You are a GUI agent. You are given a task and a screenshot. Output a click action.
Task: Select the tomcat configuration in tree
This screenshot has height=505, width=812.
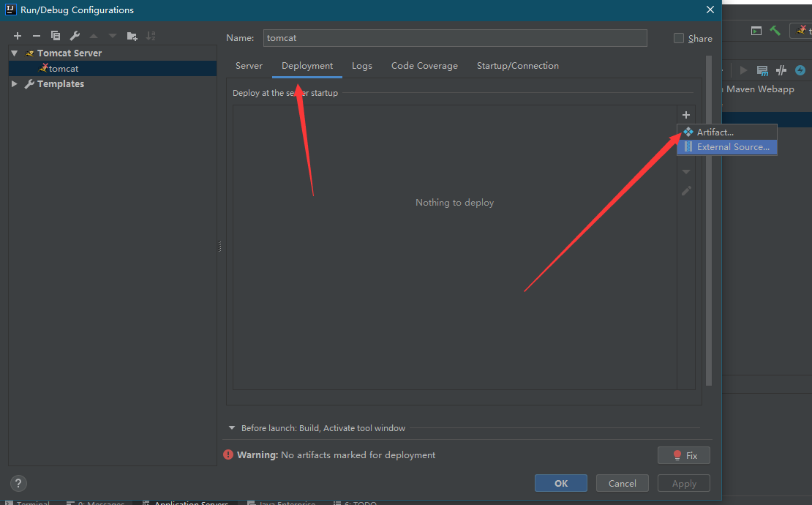113,68
